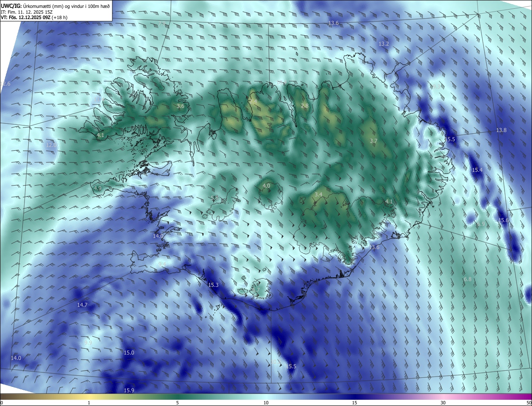The image size is (532, 406).
Task: Click the 50 tick on the color scale
Action: tap(529, 403)
